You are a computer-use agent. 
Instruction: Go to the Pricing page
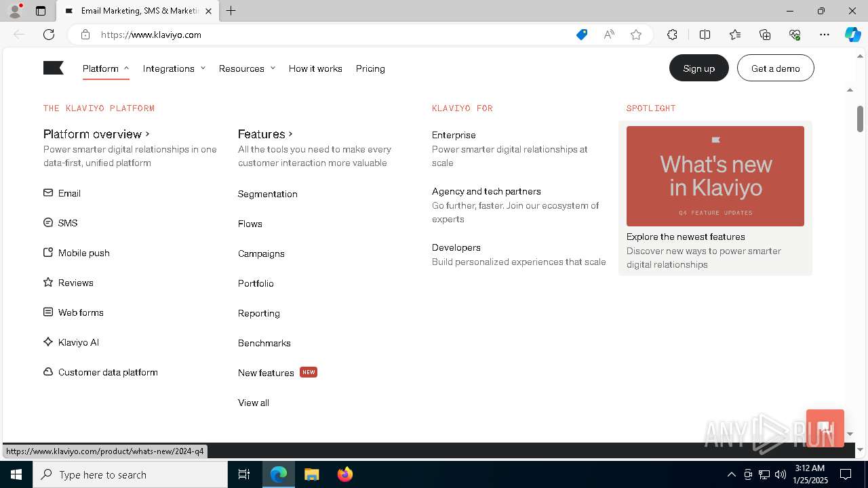[370, 68]
